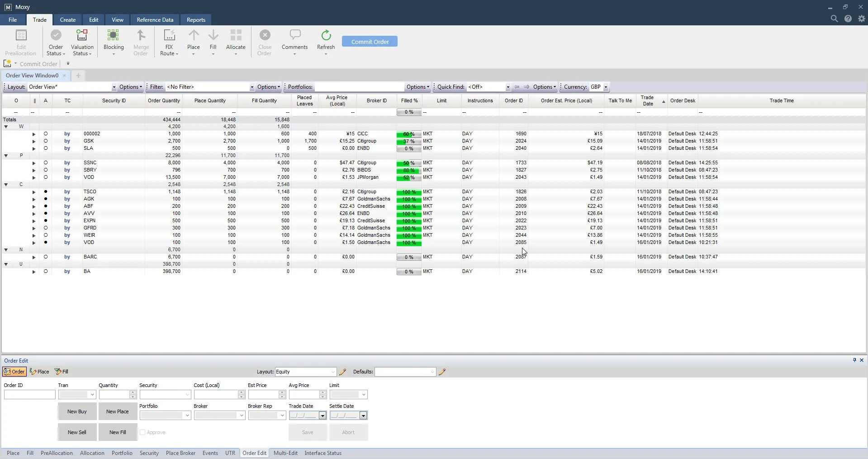Go to next Quick Find result arrow
868x459 pixels.
pyautogui.click(x=526, y=87)
